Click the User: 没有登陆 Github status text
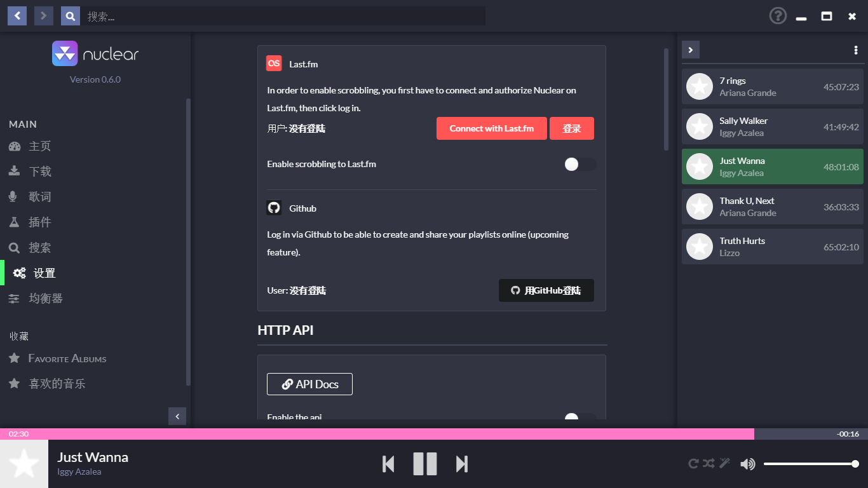868x488 pixels. [x=297, y=290]
